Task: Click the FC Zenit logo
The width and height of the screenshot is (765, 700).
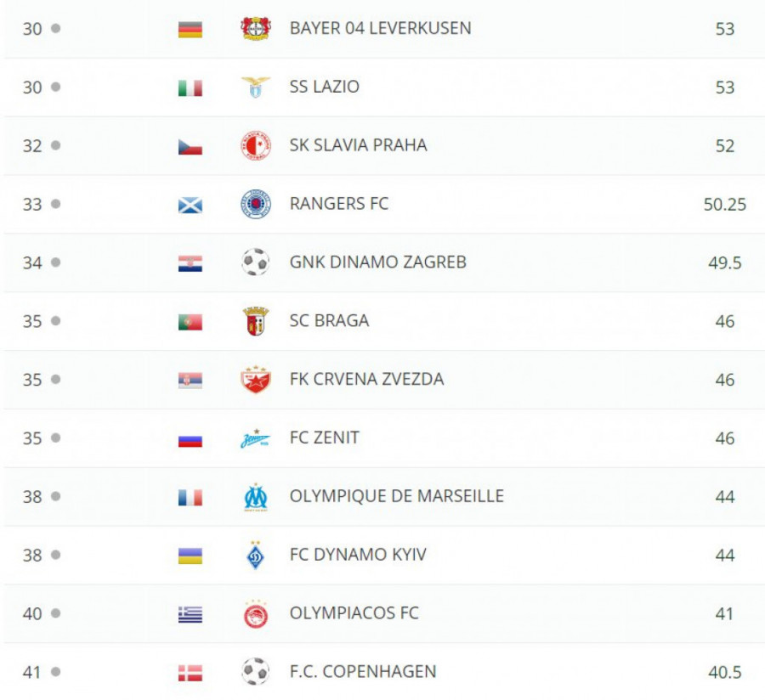Action: [255, 439]
